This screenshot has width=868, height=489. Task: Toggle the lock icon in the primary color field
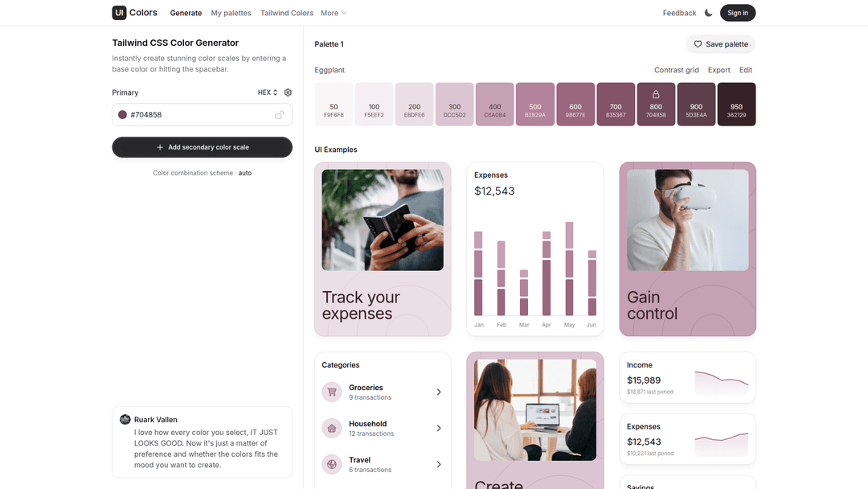click(279, 115)
